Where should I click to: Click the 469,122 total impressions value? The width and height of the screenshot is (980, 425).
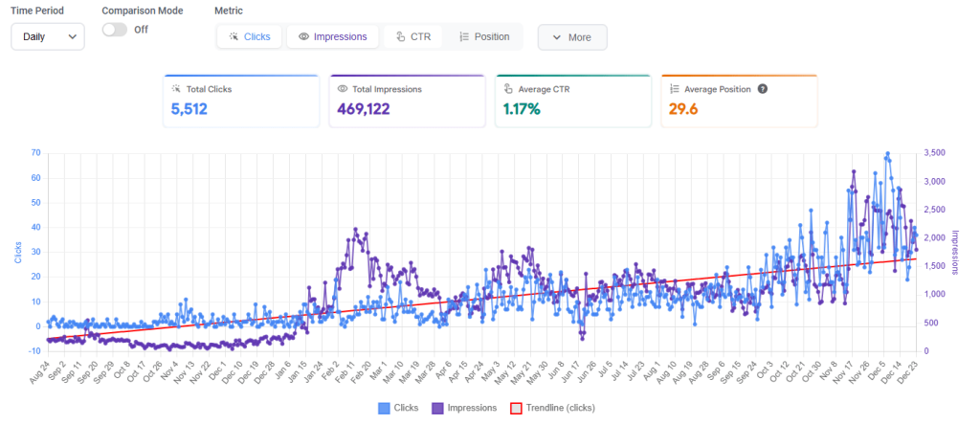370,109
